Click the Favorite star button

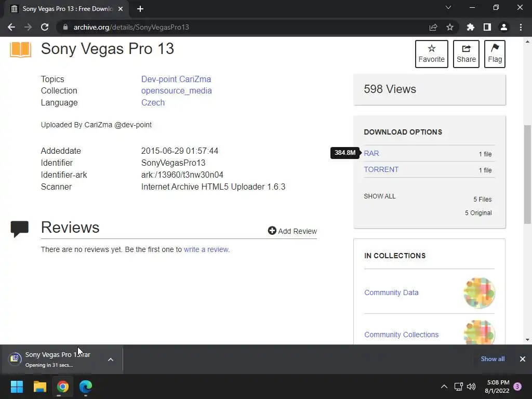[x=431, y=54]
